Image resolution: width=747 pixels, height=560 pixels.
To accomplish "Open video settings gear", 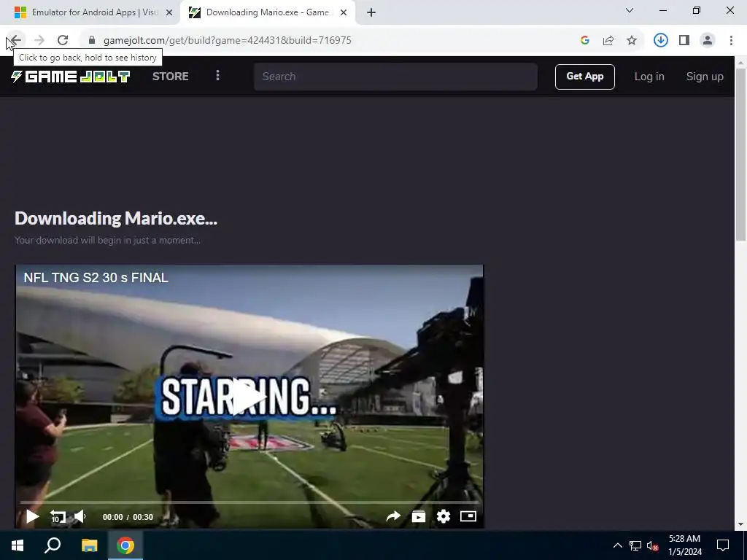I will 443,517.
